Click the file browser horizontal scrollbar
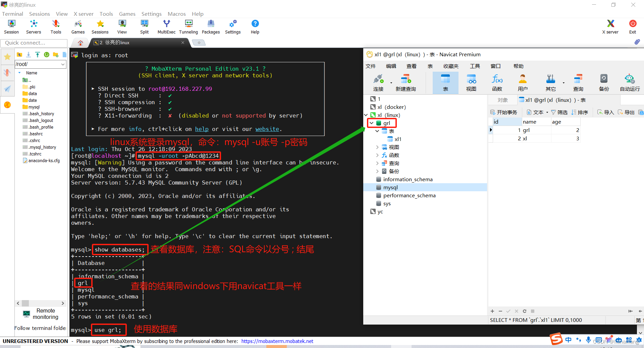Viewport: 644px width, 348px height. tap(40, 303)
